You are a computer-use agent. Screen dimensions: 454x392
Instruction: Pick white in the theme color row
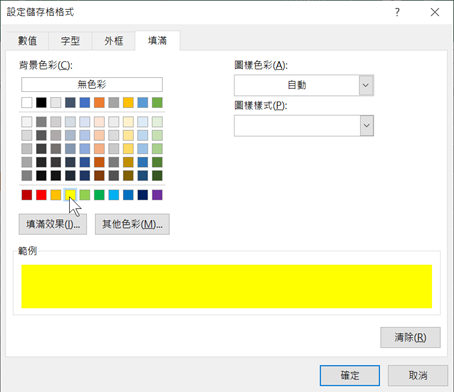click(27, 102)
